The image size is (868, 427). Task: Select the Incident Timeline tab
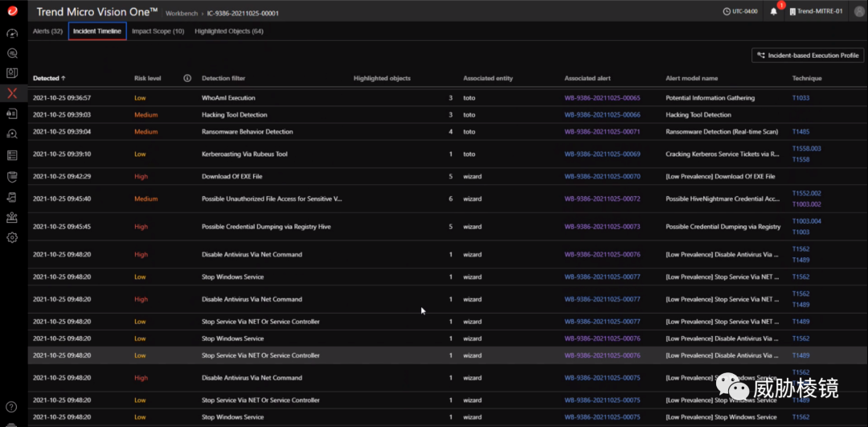tap(97, 31)
